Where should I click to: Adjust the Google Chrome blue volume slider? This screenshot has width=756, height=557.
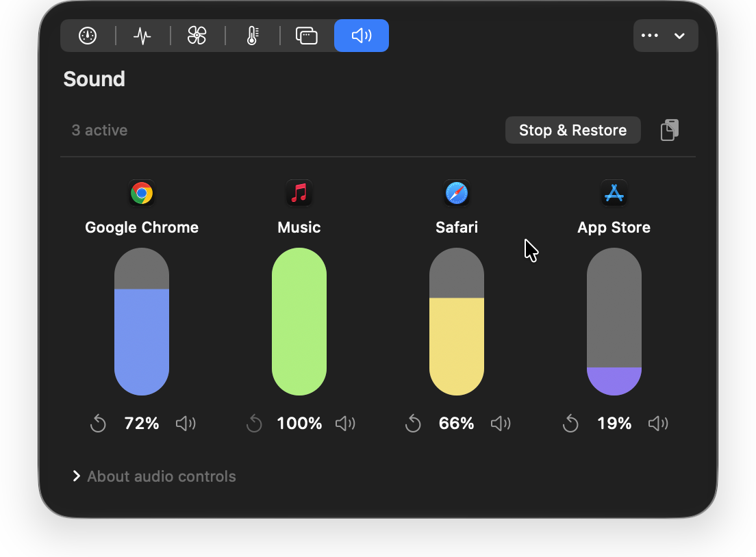click(x=142, y=322)
